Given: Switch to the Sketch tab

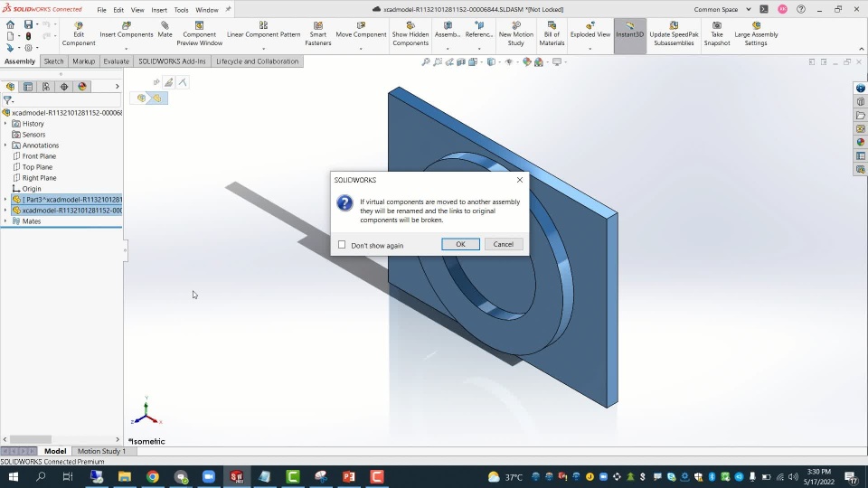Looking at the screenshot, I should (53, 61).
